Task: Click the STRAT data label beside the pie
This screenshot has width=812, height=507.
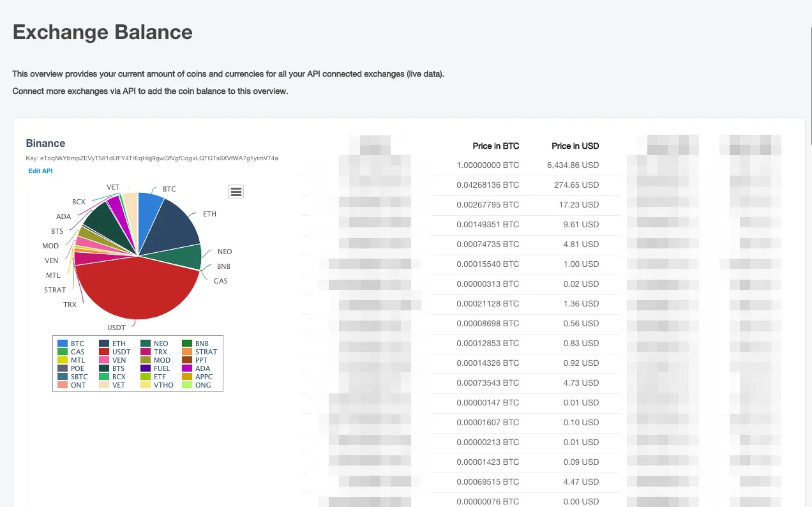Action: coord(55,290)
